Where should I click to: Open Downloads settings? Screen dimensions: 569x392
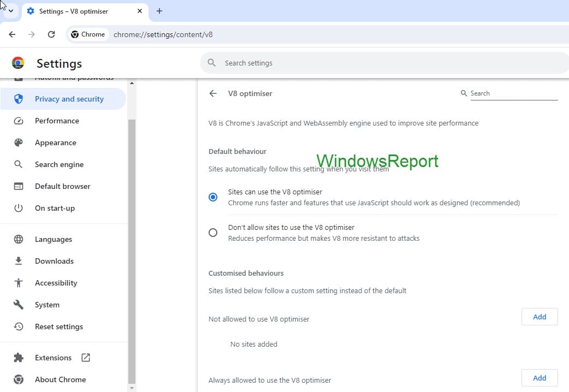tap(63, 261)
